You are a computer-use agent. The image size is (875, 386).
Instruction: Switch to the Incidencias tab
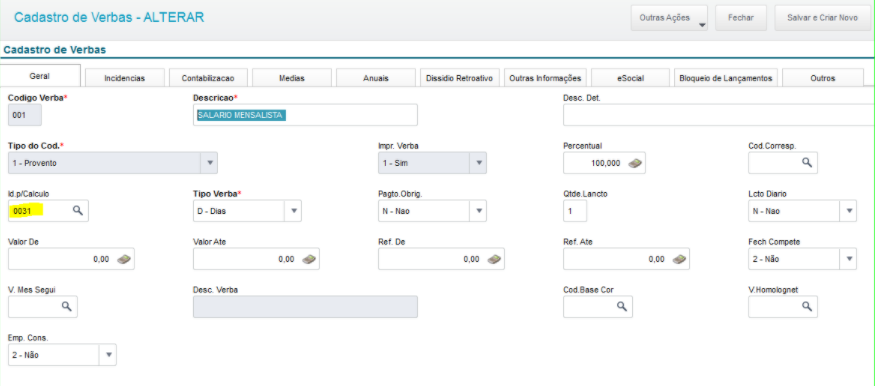[x=124, y=78]
